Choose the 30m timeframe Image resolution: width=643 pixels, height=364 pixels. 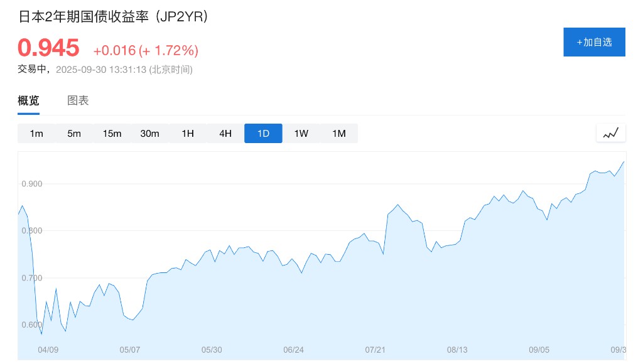coord(149,133)
